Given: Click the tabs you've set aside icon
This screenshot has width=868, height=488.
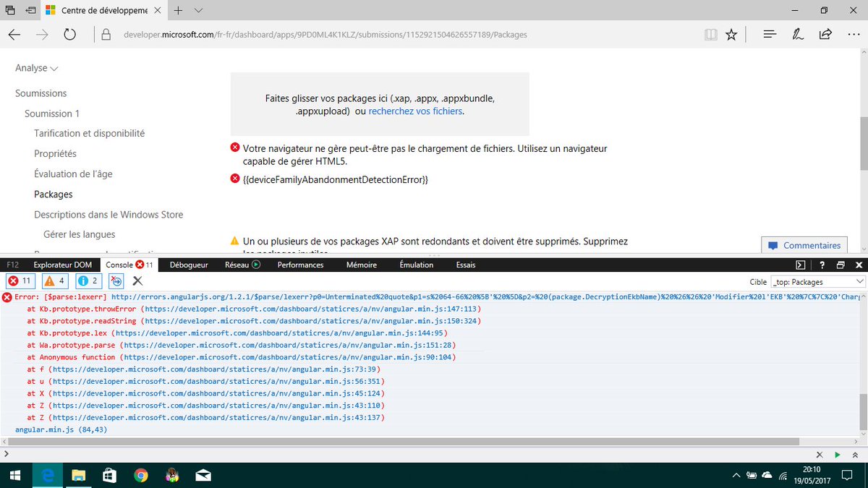Looking at the screenshot, I should (x=10, y=10).
